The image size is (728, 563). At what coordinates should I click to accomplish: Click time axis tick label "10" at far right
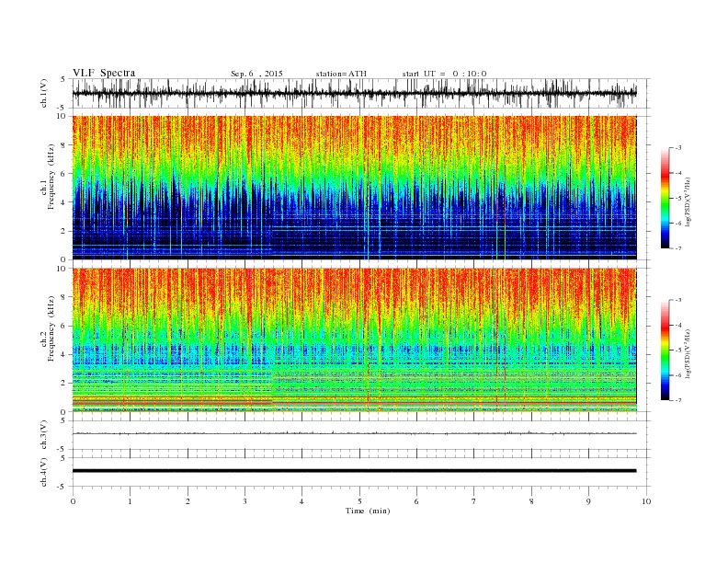pyautogui.click(x=646, y=501)
